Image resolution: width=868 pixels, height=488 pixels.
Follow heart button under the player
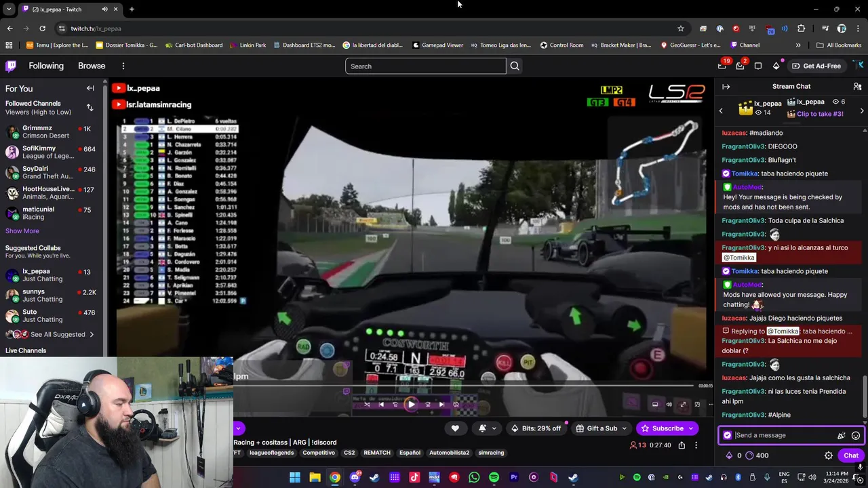pyautogui.click(x=455, y=428)
